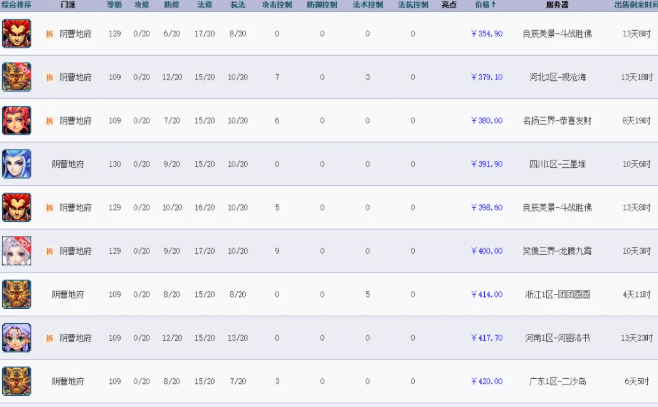Select the white-haired avatar priced ¥400.00
Image resolution: width=658 pixels, height=407 pixels.
point(16,250)
